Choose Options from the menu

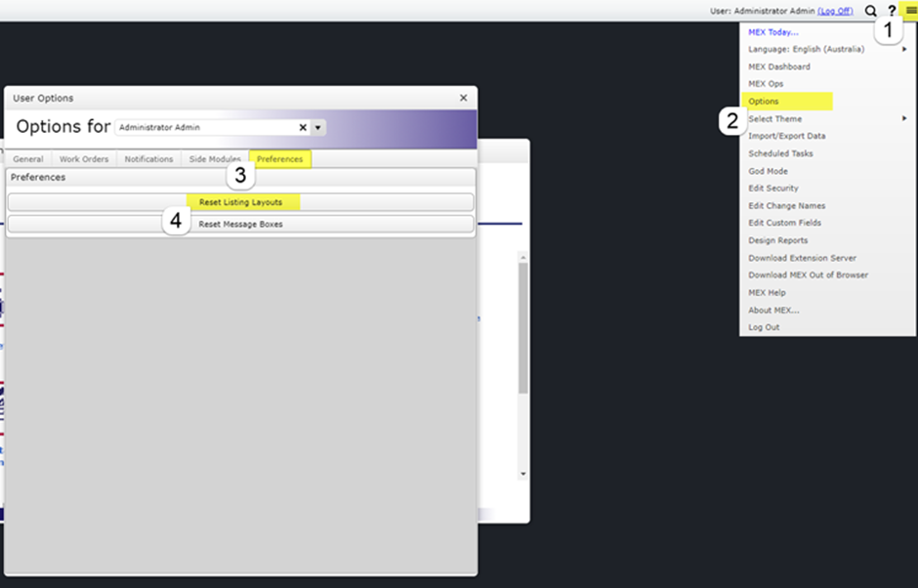tap(764, 102)
